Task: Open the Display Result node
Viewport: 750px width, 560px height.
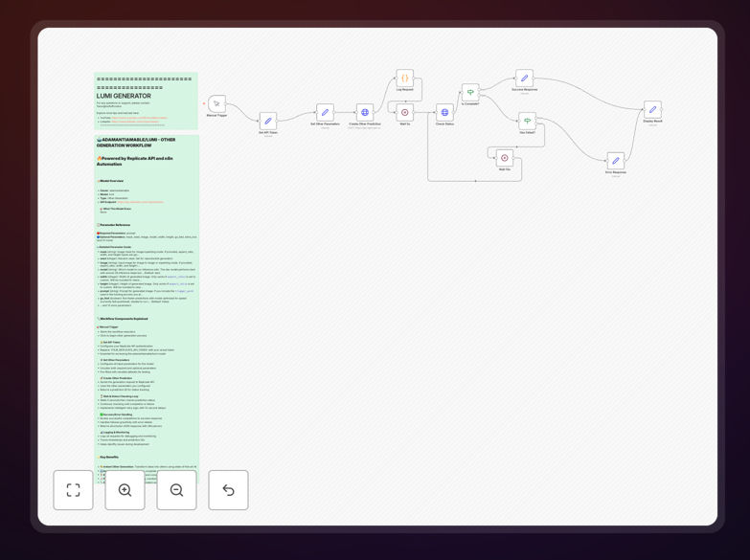Action: tap(652, 109)
